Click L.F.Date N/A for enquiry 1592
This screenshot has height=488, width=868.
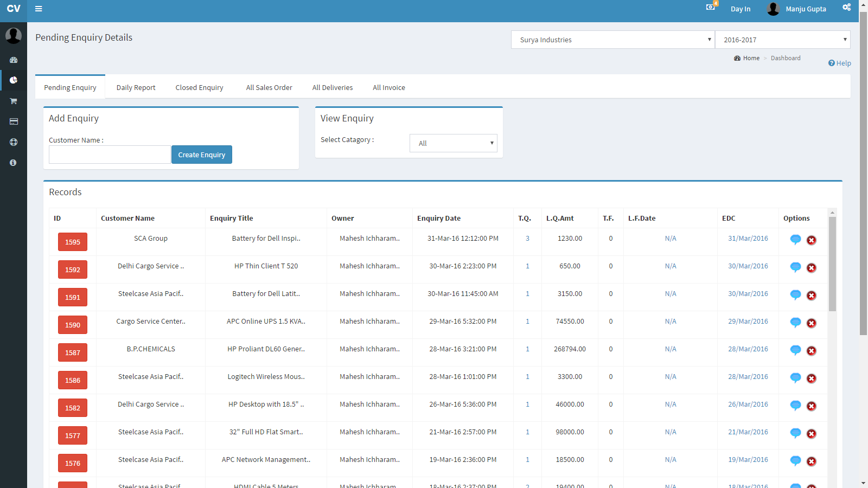tap(671, 266)
